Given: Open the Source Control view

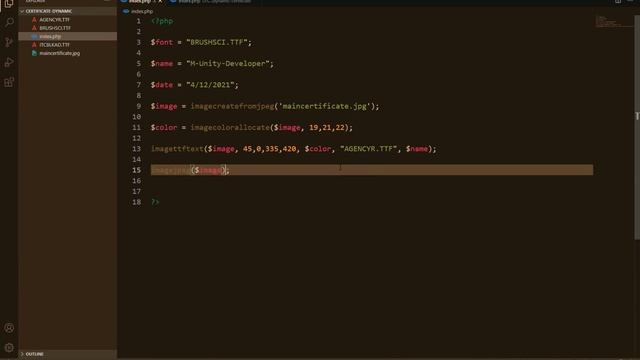Looking at the screenshot, I should pyautogui.click(x=9, y=42).
